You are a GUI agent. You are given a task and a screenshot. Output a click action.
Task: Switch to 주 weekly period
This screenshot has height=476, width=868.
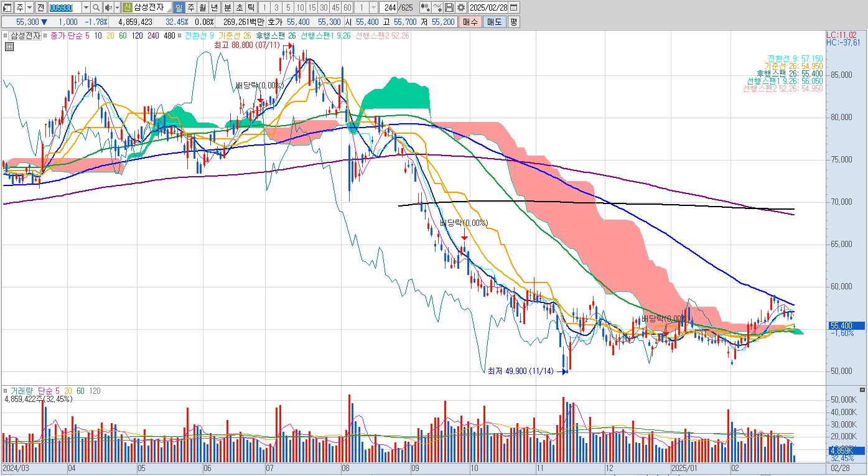point(191,7)
